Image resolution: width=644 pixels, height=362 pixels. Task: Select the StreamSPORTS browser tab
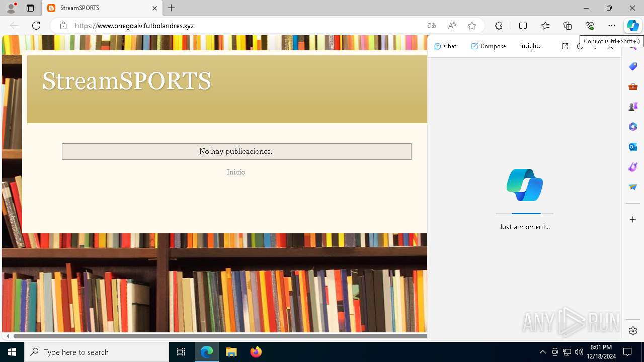(102, 8)
